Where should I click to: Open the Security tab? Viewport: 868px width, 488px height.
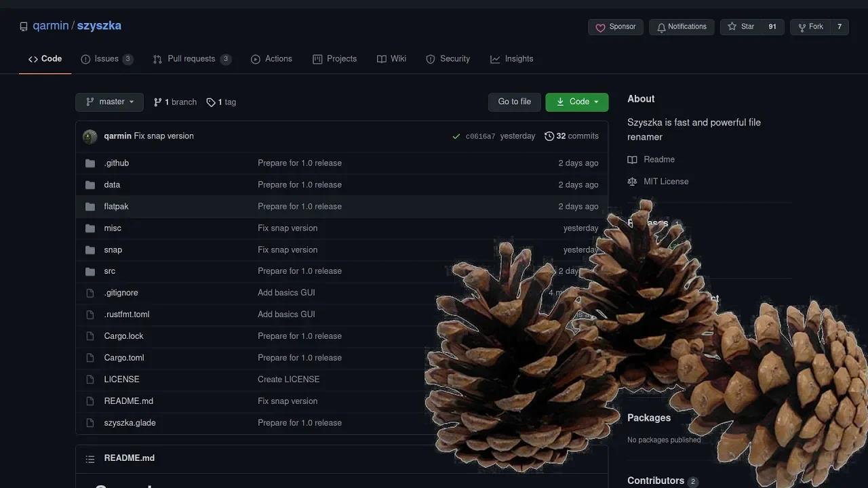(x=448, y=59)
